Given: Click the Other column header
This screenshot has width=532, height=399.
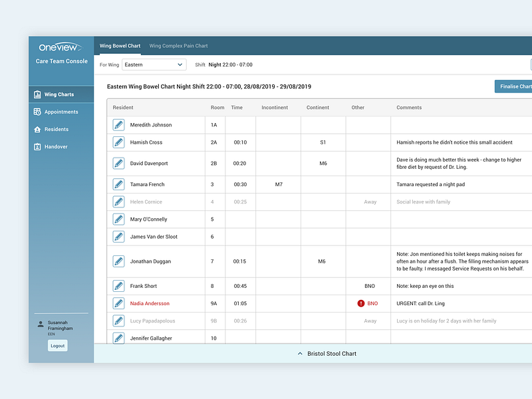Looking at the screenshot, I should tap(358, 108).
